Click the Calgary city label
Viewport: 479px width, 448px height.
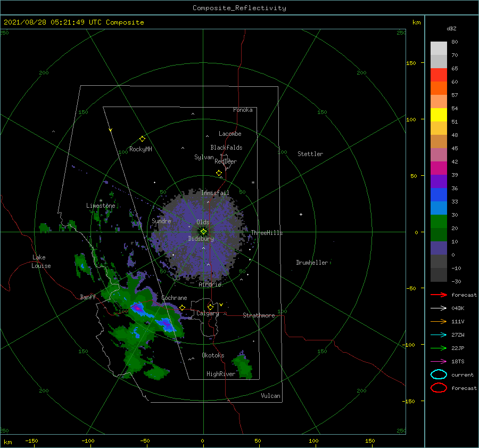pyautogui.click(x=208, y=313)
